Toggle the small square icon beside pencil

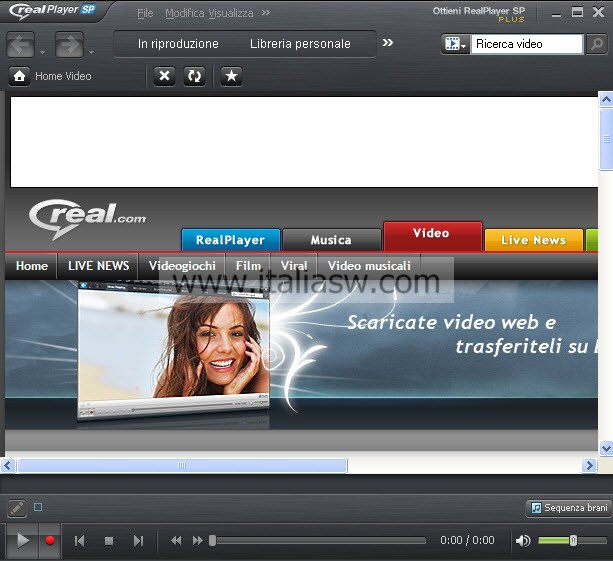tap(38, 507)
